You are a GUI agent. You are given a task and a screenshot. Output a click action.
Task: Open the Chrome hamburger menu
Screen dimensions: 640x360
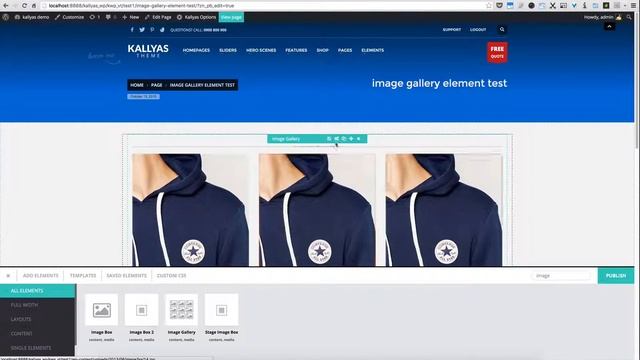(x=634, y=6)
